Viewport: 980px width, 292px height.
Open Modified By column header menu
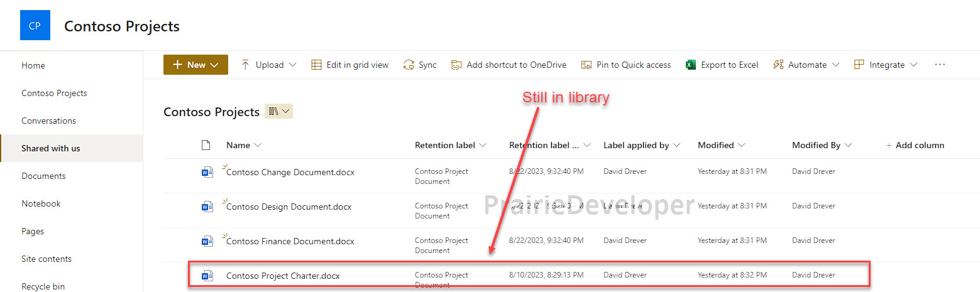[822, 145]
